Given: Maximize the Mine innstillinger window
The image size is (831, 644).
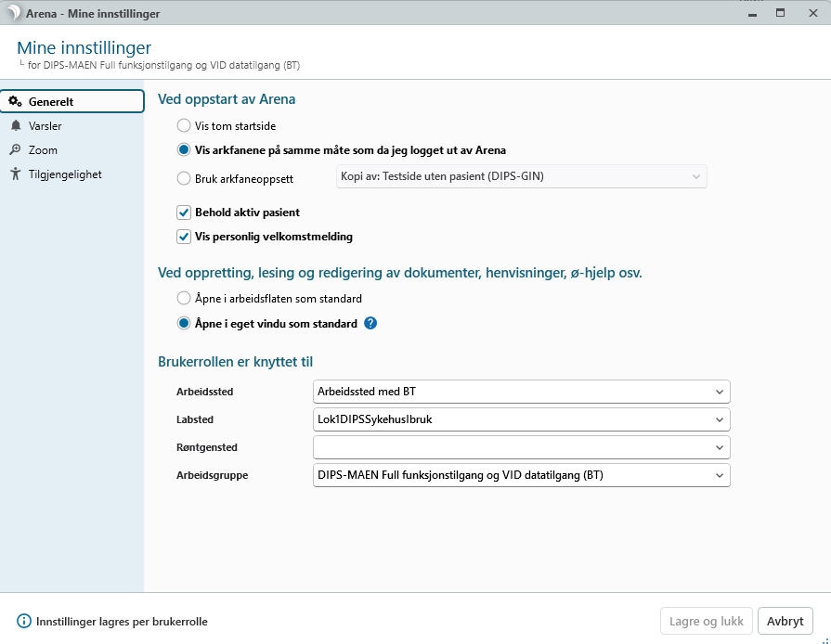Looking at the screenshot, I should coord(780,12).
